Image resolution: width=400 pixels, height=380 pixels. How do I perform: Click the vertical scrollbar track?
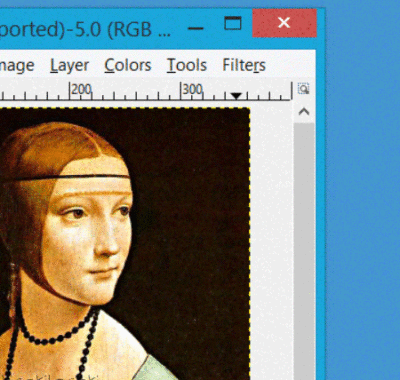pos(304,250)
